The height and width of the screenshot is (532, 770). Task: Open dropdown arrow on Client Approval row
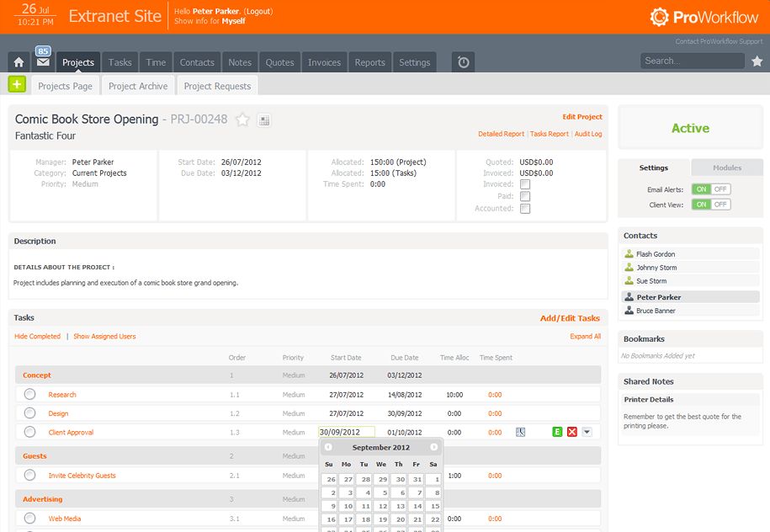(587, 432)
